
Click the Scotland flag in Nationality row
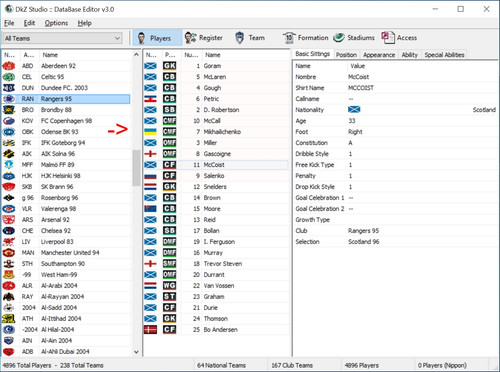pos(354,110)
